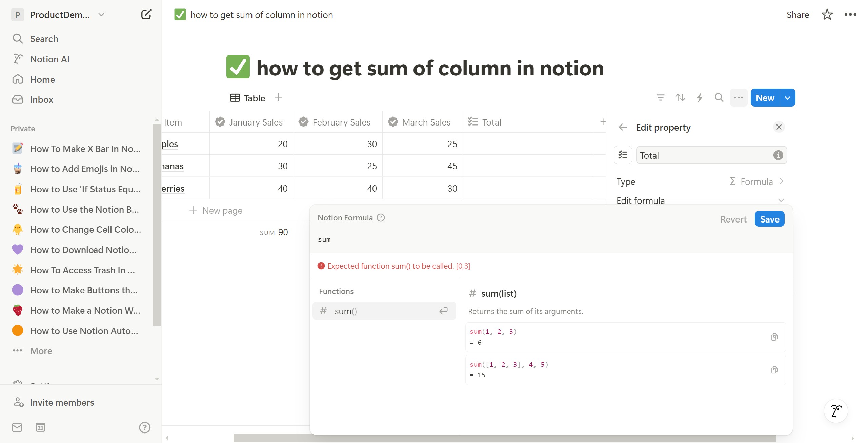Change property Type from Formula

coord(700,181)
